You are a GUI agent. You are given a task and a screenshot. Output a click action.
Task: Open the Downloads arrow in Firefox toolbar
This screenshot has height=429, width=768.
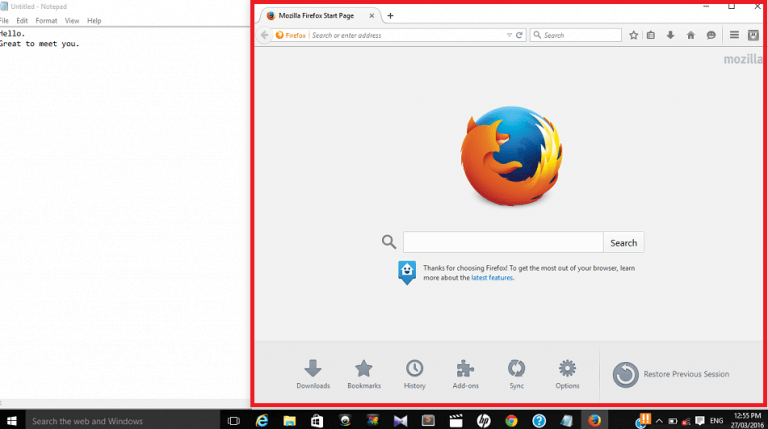pos(671,35)
